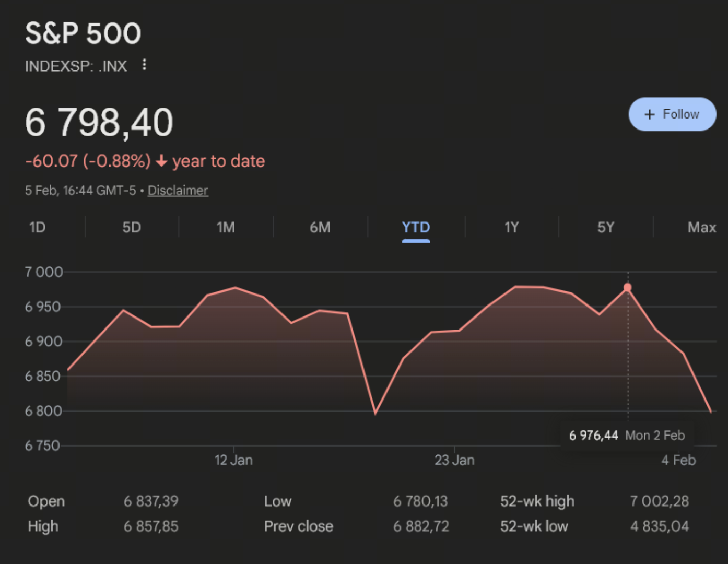
Task: Select the 6M chart view
Action: point(321,227)
